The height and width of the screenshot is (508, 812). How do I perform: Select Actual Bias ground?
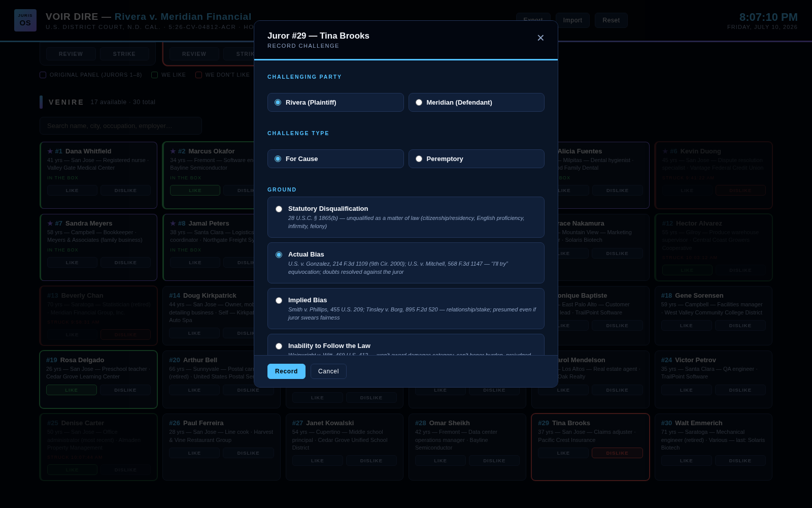pyautogui.click(x=406, y=263)
